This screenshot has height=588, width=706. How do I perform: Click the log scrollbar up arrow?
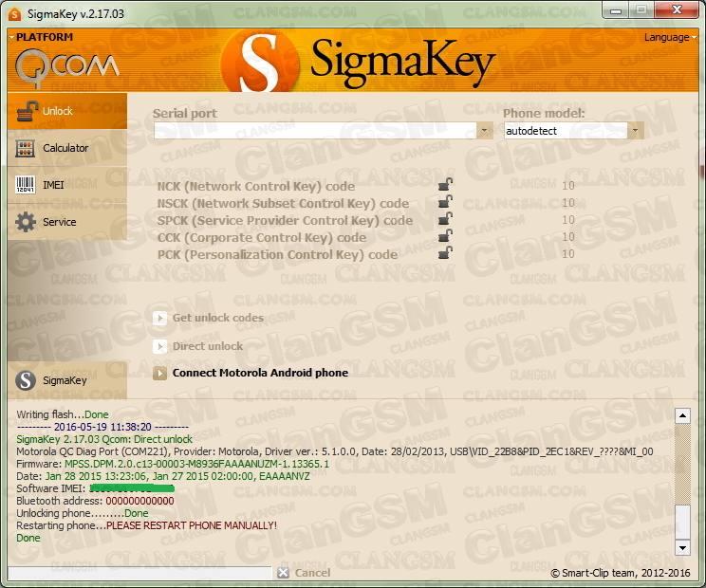click(682, 415)
